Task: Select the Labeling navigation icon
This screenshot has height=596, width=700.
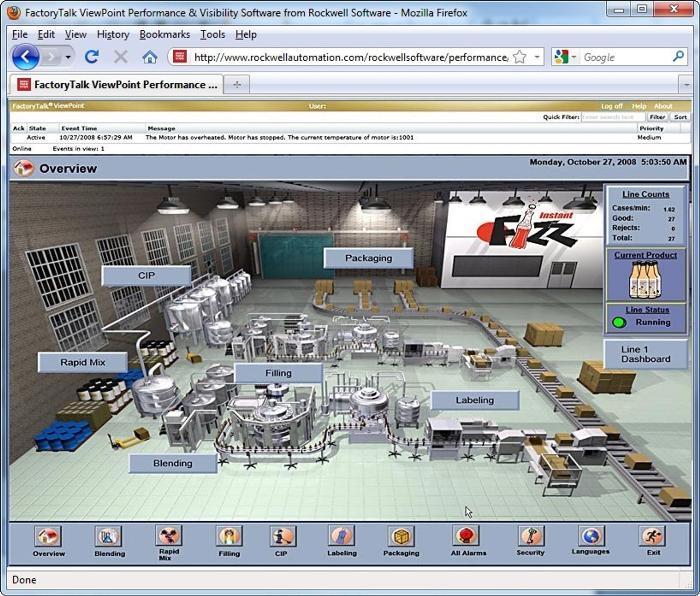Action: pyautogui.click(x=342, y=535)
